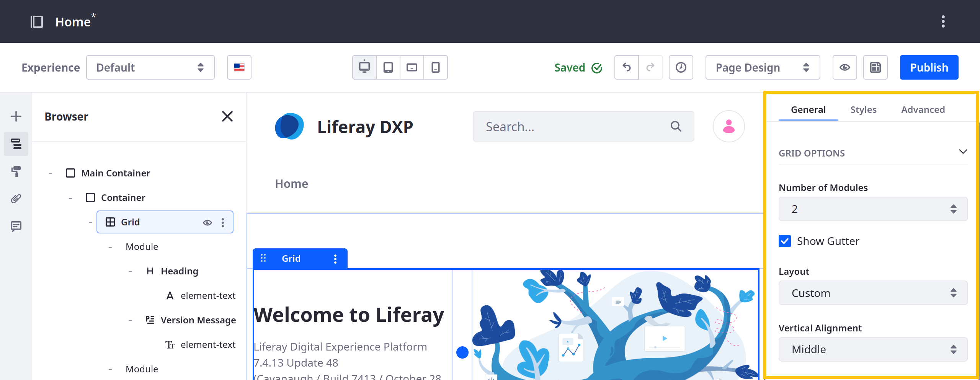Viewport: 980px width, 380px height.
Task: Click the blue column resize handle
Action: pyautogui.click(x=462, y=352)
